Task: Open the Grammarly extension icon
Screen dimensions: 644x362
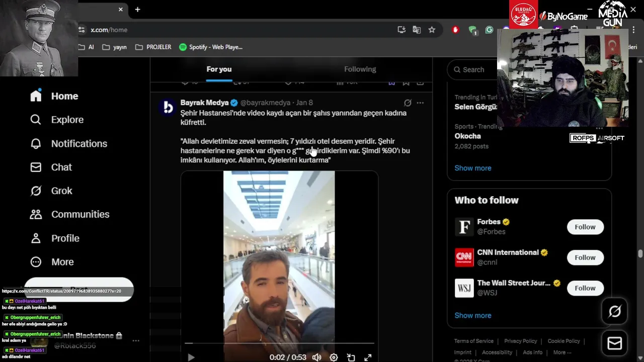Action: pyautogui.click(x=489, y=30)
